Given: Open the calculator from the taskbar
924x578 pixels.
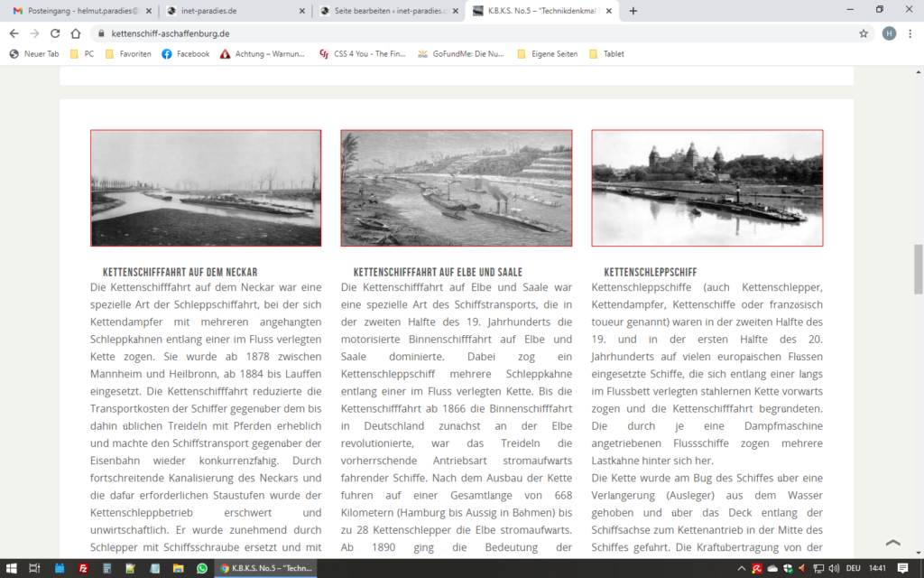Looking at the screenshot, I should (x=106, y=568).
